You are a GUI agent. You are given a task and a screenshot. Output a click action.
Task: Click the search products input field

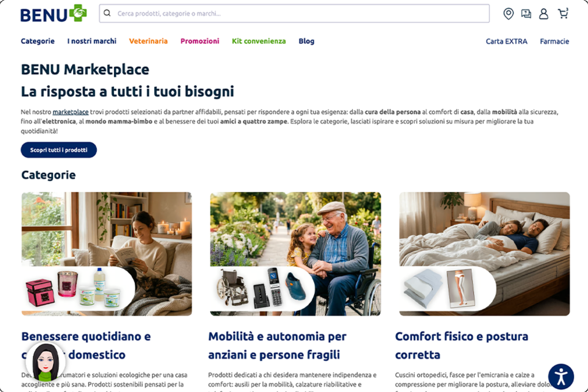coord(294,13)
